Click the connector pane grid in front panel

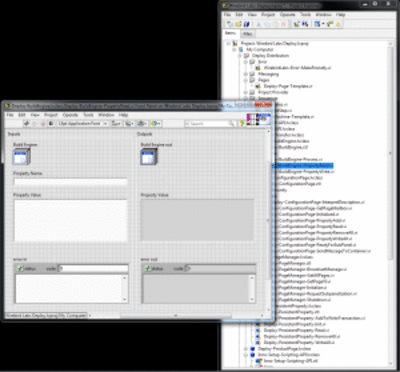(253, 119)
